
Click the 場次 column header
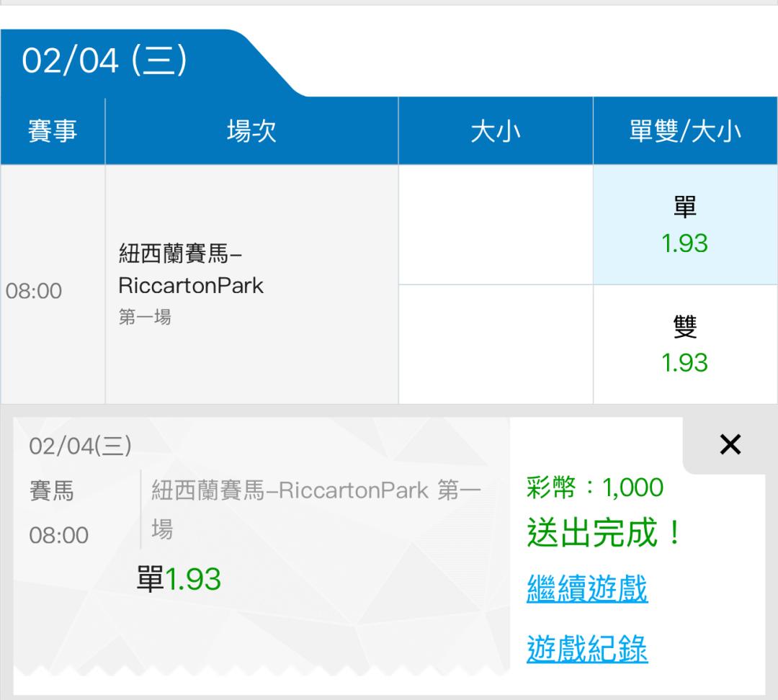[x=251, y=132]
